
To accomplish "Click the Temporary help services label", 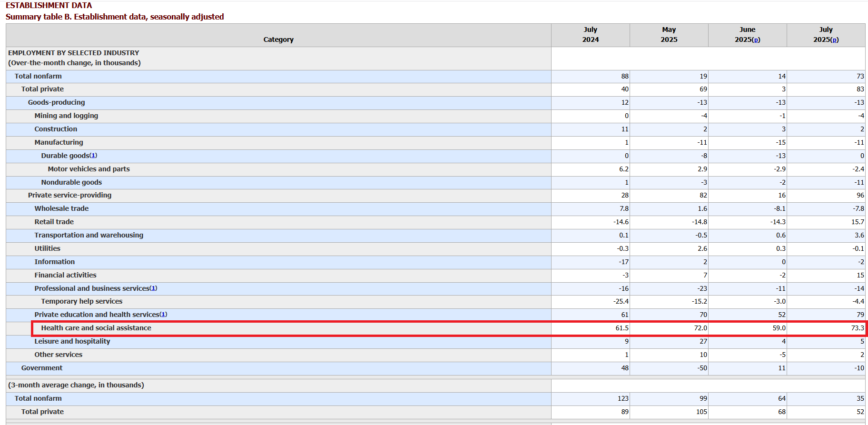I will click(x=81, y=301).
